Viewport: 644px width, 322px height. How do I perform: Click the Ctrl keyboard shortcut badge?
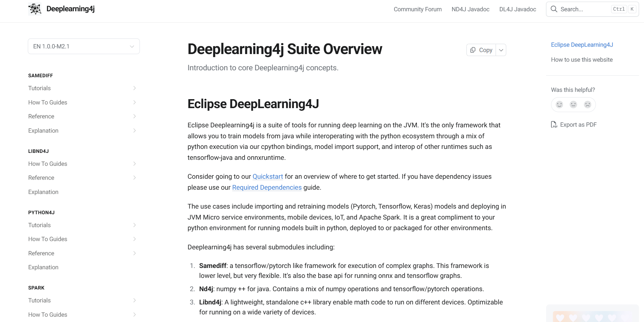click(x=619, y=9)
